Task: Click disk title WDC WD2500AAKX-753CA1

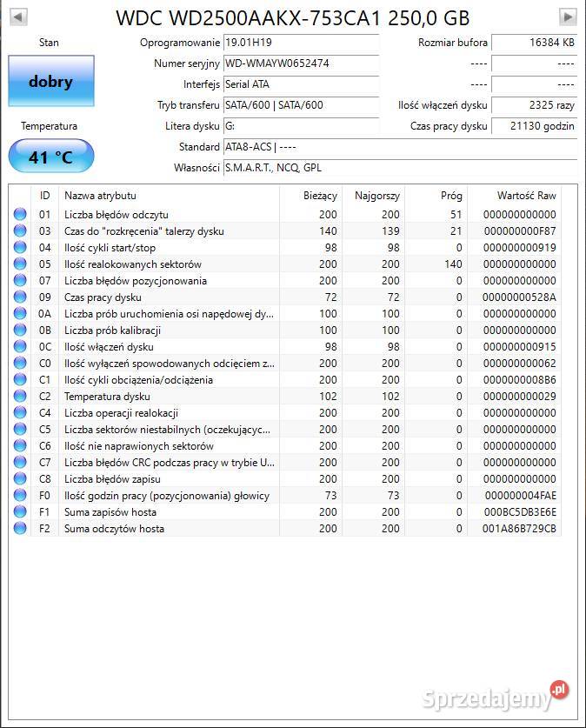Action: point(249,18)
